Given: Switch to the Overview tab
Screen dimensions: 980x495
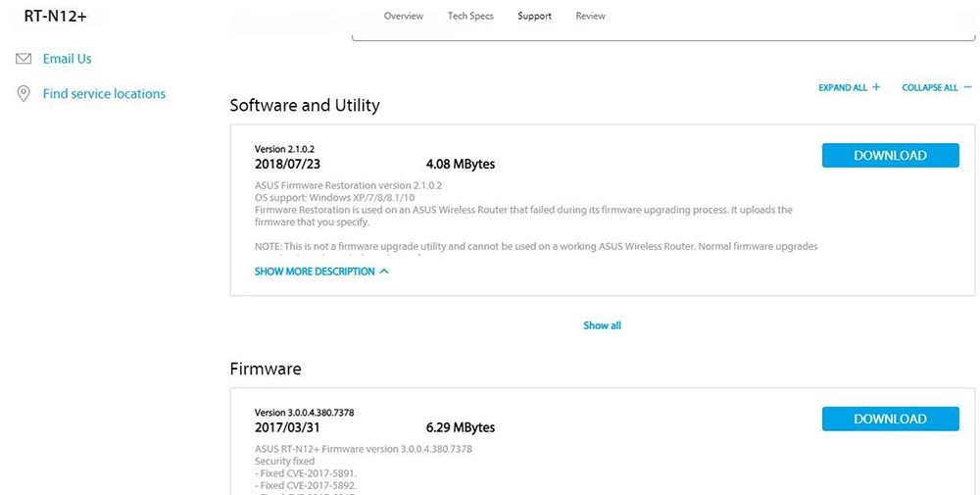Looking at the screenshot, I should pyautogui.click(x=403, y=16).
